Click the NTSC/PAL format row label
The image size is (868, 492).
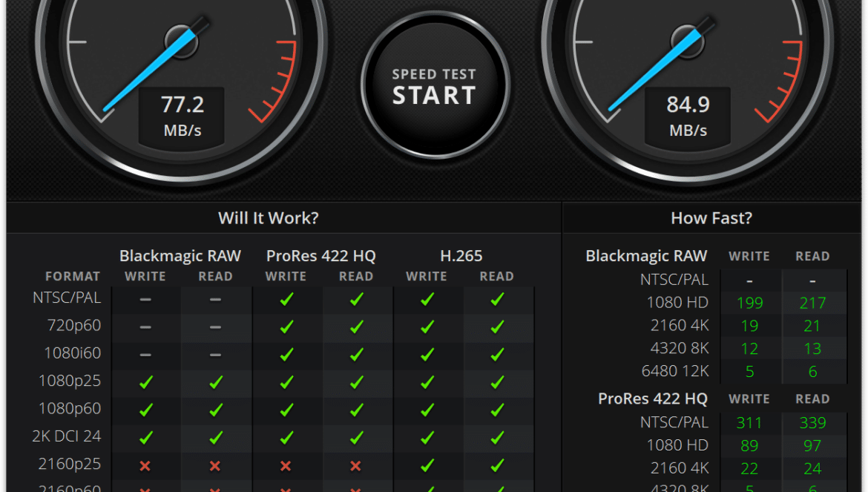click(x=67, y=298)
